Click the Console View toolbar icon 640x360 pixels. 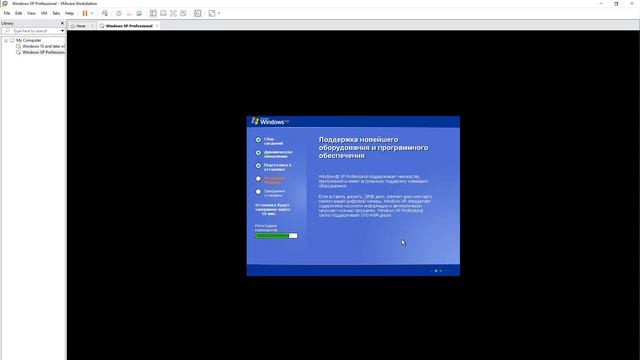(x=198, y=13)
